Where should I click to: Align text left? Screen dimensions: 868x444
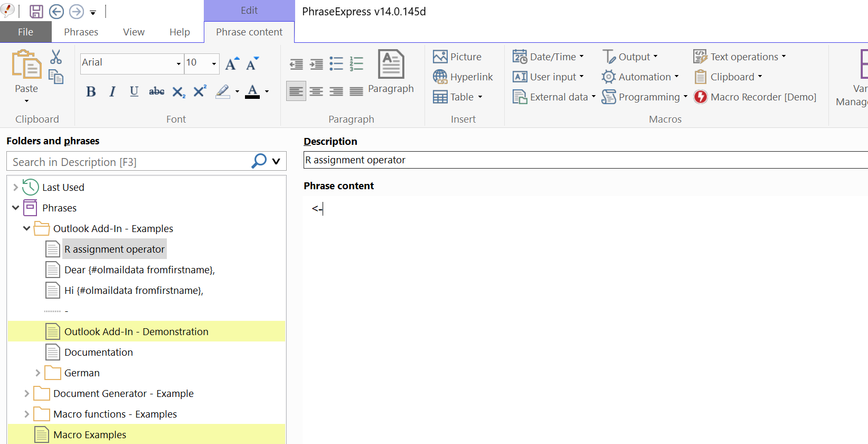click(296, 91)
